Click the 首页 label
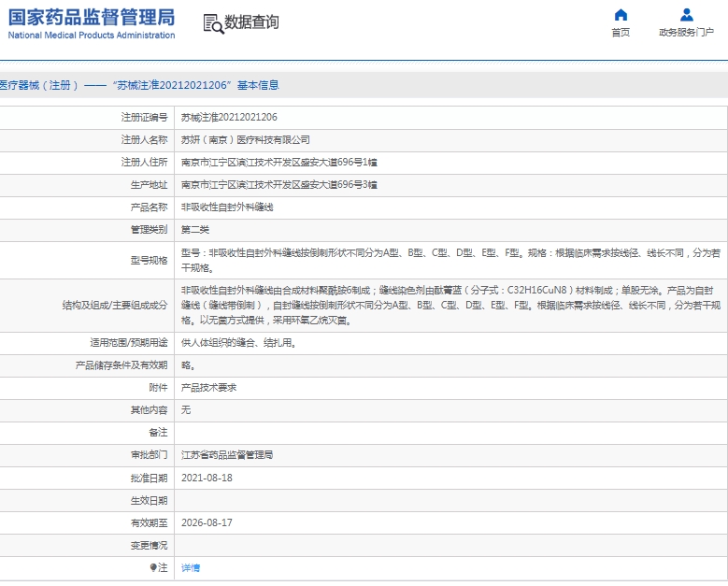The width and height of the screenshot is (728, 586). coord(621,32)
